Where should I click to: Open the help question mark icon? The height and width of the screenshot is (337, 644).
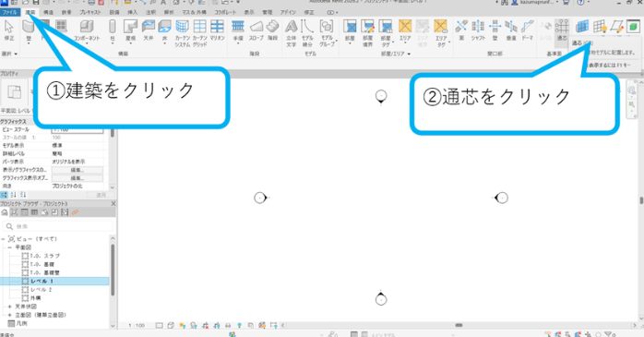pyautogui.click(x=580, y=3)
